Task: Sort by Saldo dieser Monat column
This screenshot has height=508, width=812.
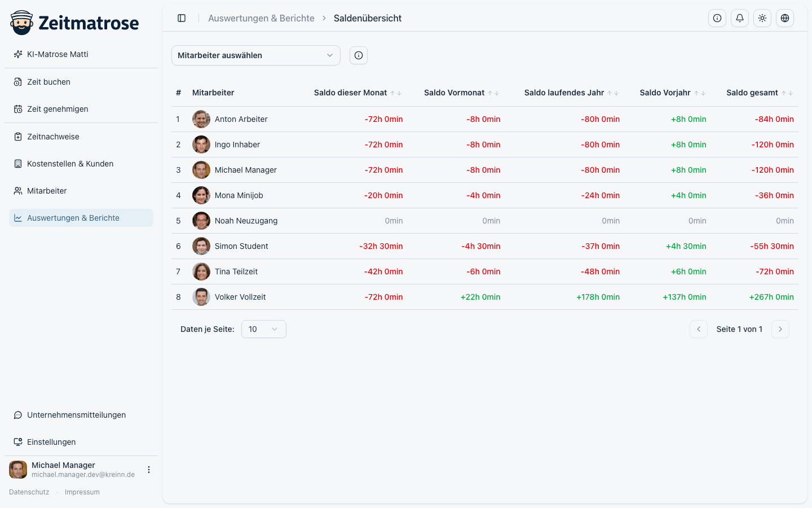Action: point(358,93)
